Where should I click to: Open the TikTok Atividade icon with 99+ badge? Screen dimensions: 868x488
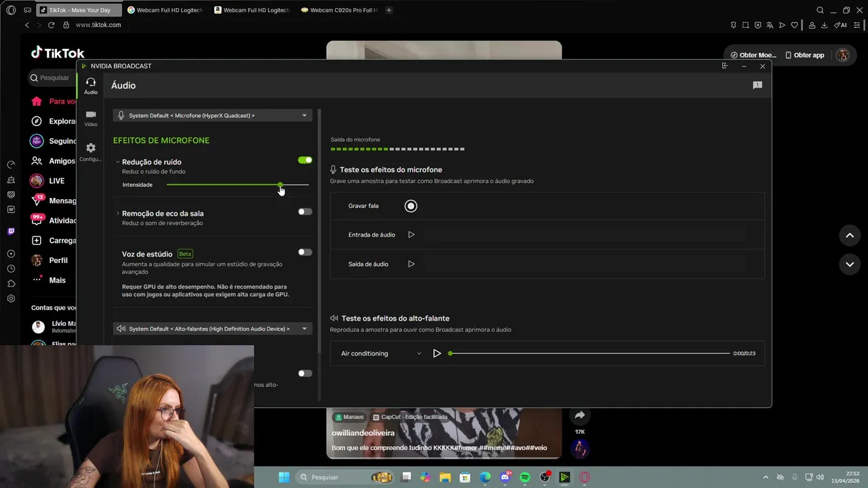click(37, 220)
